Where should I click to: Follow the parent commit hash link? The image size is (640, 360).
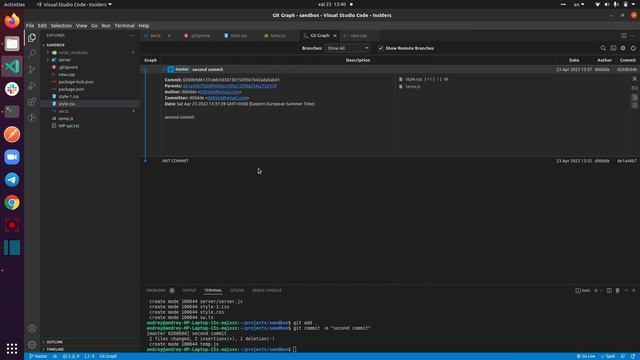[x=229, y=86]
